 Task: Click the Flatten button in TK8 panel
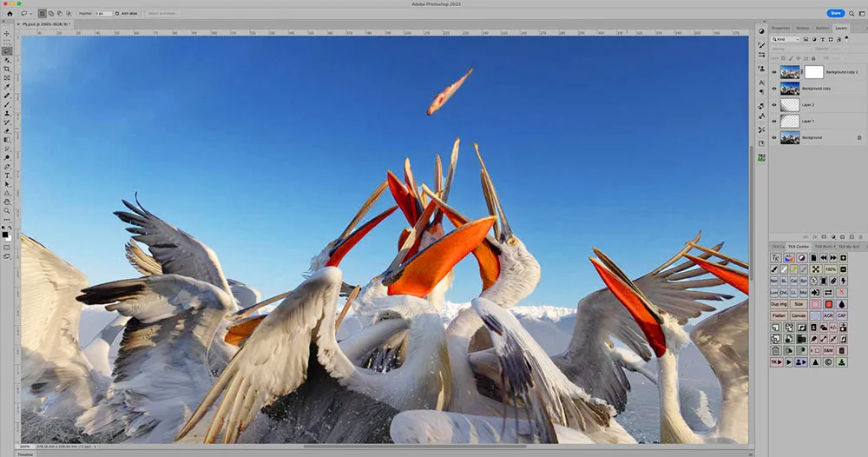click(779, 315)
